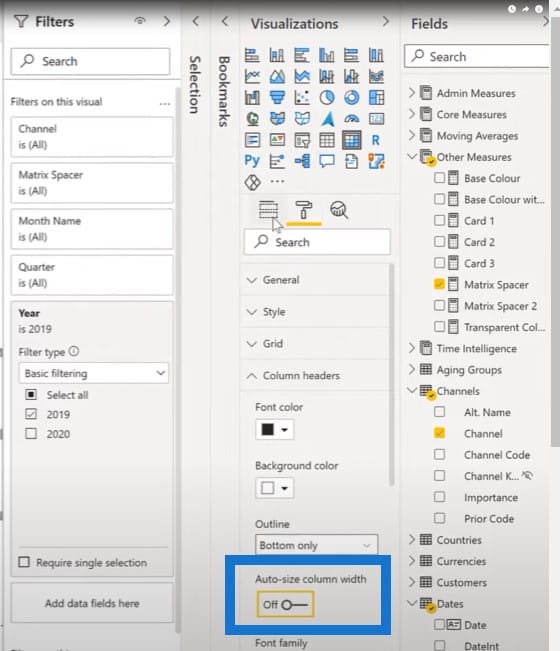Toggle Auto-size column width switch
The height and width of the screenshot is (651, 560).
[285, 604]
